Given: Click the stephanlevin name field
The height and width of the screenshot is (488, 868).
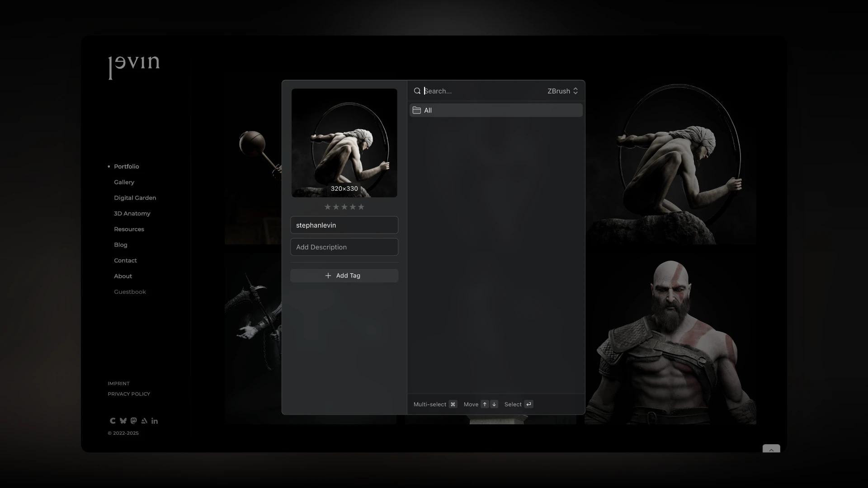Looking at the screenshot, I should [344, 225].
